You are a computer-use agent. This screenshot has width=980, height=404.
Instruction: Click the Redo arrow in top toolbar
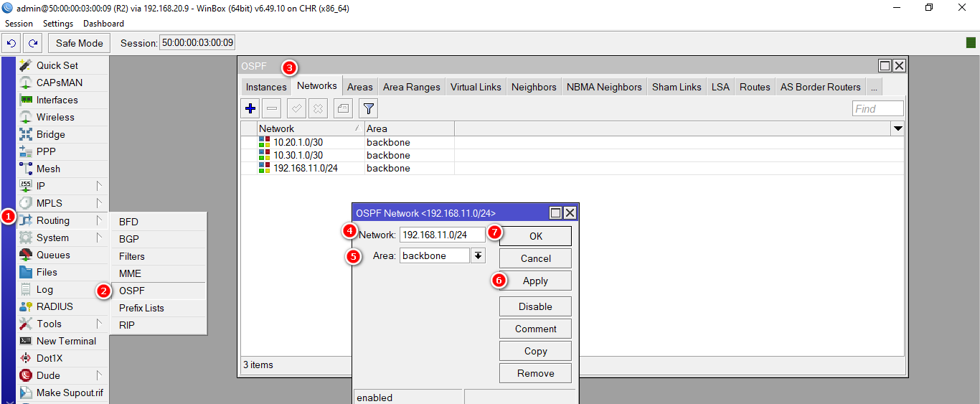pos(33,43)
